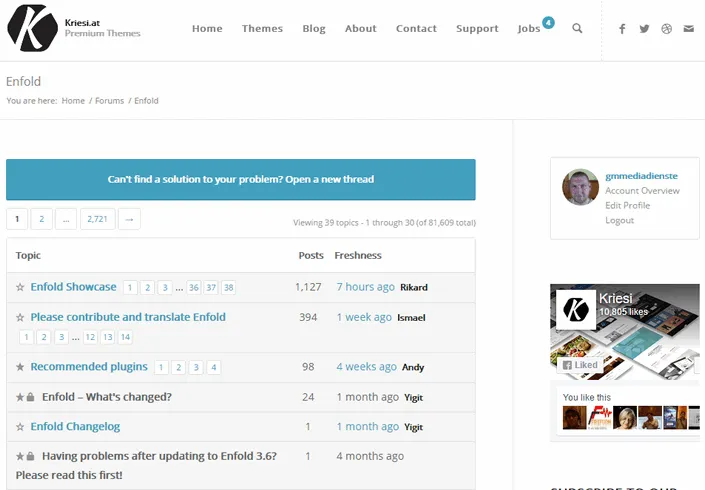Open Please contribute and translate Enfold topic

click(x=128, y=317)
